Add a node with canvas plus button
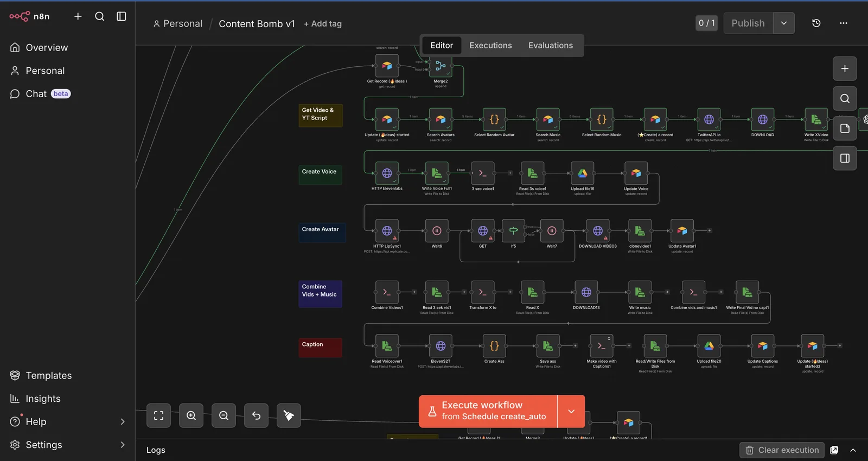 (845, 68)
